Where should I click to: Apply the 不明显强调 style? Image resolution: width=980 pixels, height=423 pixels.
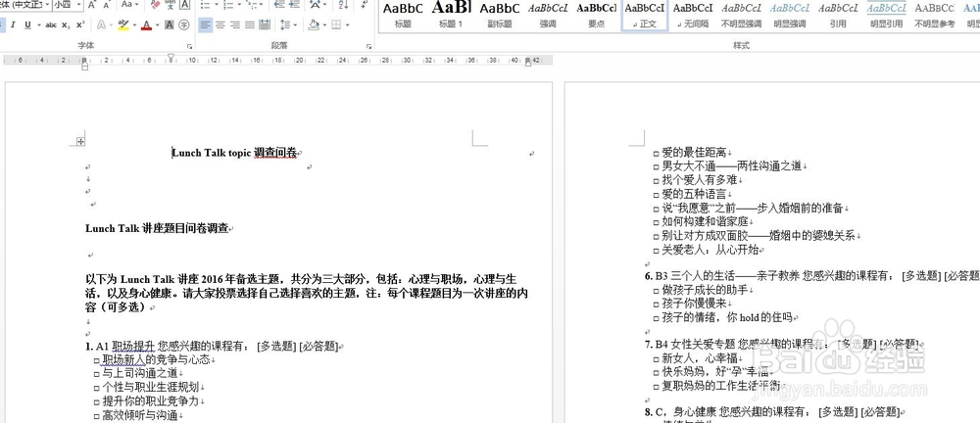click(741, 16)
